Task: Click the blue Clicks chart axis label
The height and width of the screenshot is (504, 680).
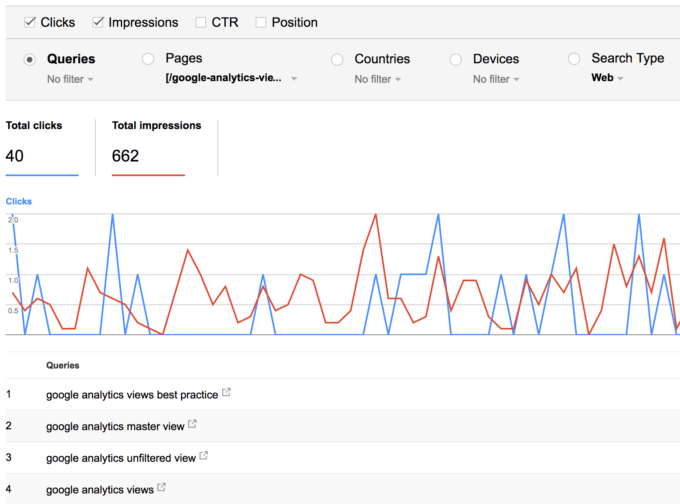Action: click(x=19, y=202)
